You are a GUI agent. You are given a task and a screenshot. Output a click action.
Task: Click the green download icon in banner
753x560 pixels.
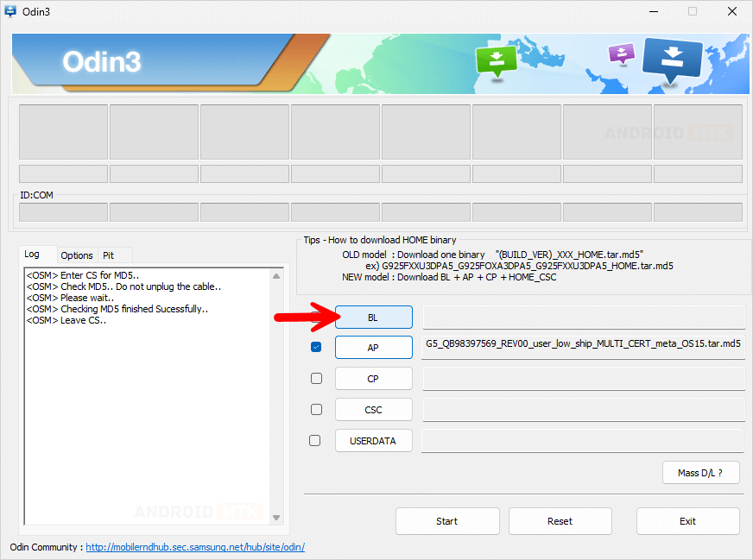pos(496,60)
